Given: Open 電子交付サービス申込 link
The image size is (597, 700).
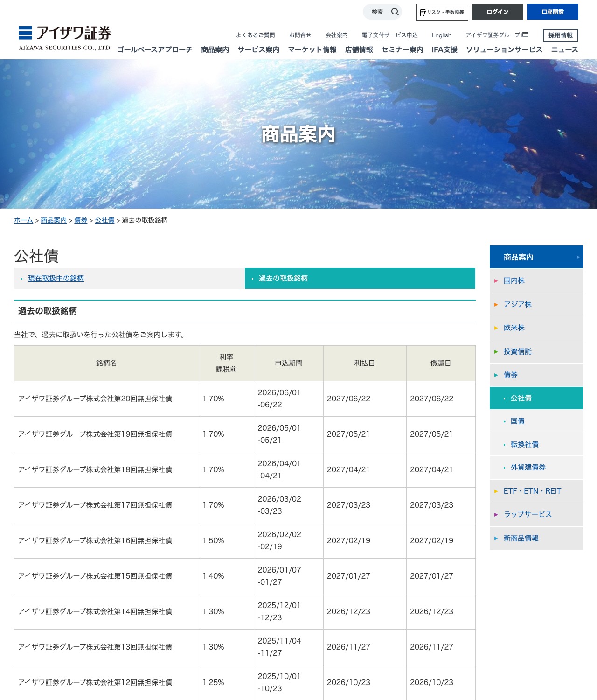Looking at the screenshot, I should [390, 35].
